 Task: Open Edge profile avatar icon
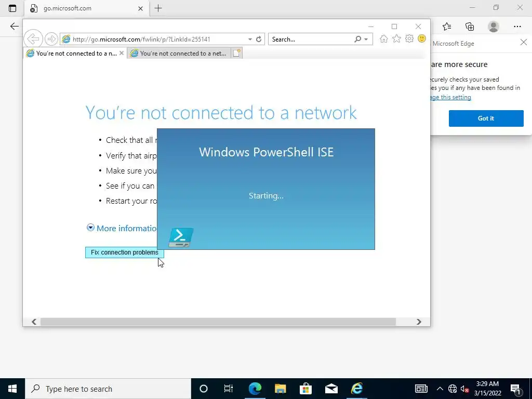[x=494, y=26]
